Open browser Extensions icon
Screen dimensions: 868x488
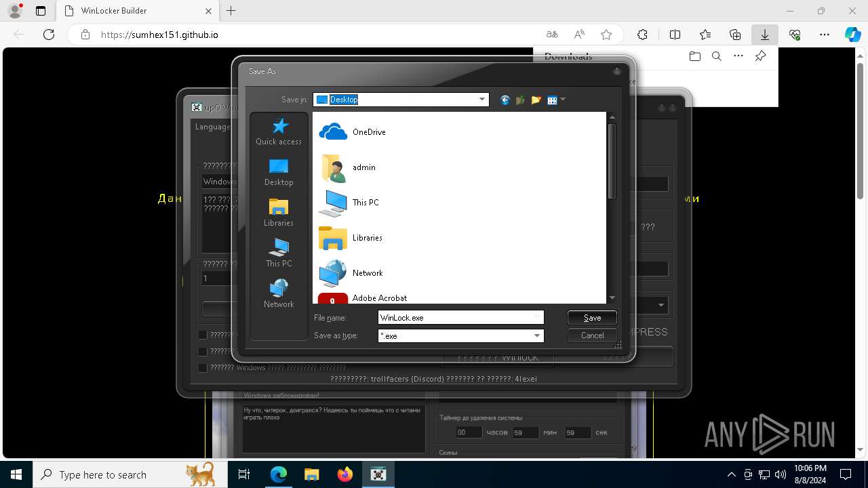(642, 35)
